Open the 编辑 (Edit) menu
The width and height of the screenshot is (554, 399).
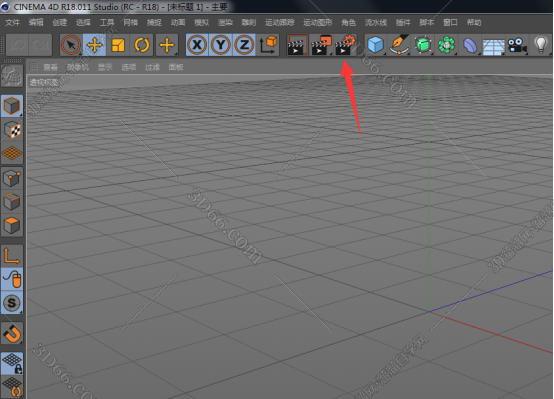[36, 22]
